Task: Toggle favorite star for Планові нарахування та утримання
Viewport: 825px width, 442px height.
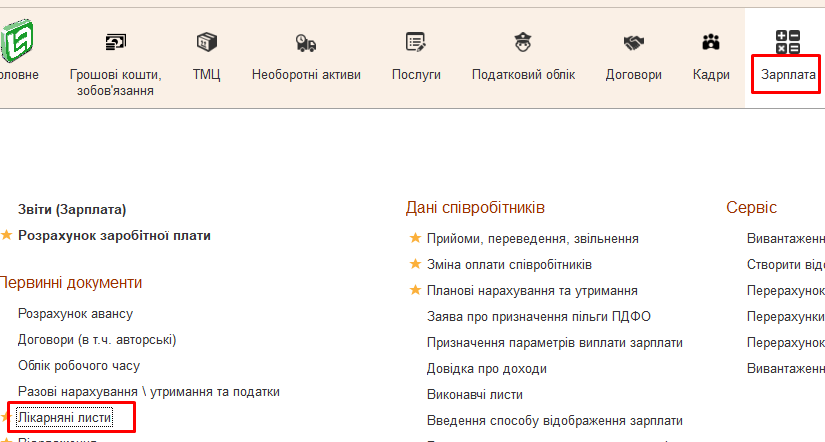Action: point(415,290)
